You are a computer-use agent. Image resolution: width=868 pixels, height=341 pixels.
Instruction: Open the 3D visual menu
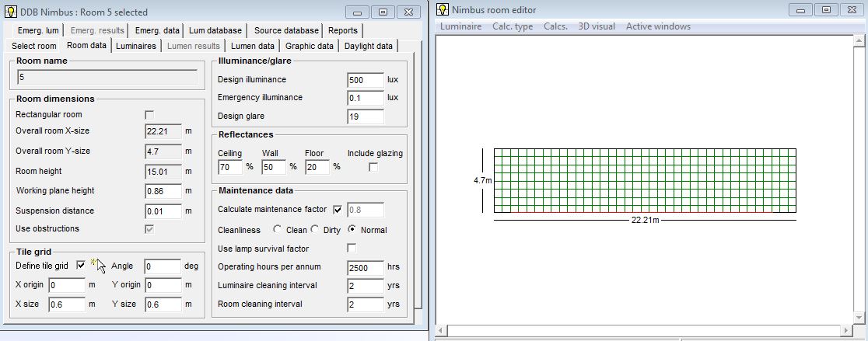(x=597, y=26)
